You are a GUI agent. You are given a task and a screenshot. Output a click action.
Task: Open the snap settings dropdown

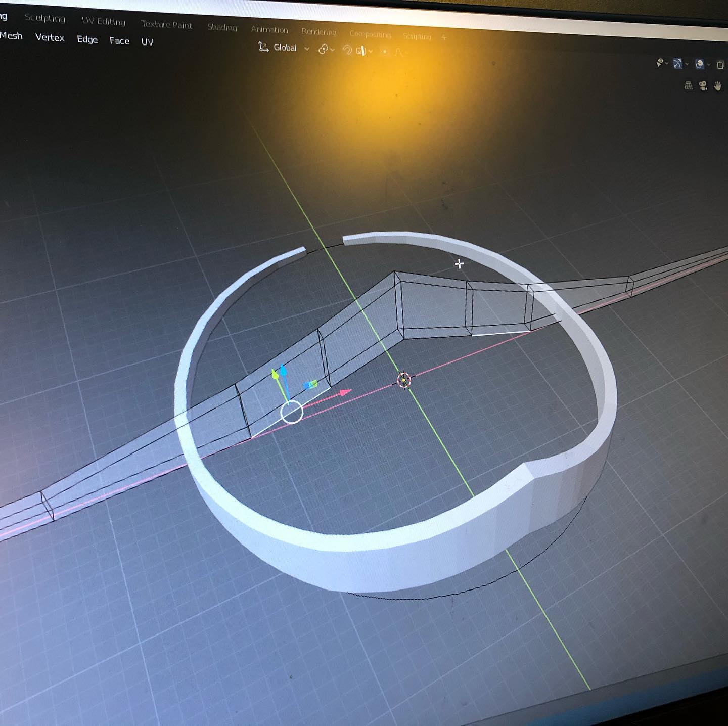click(365, 51)
